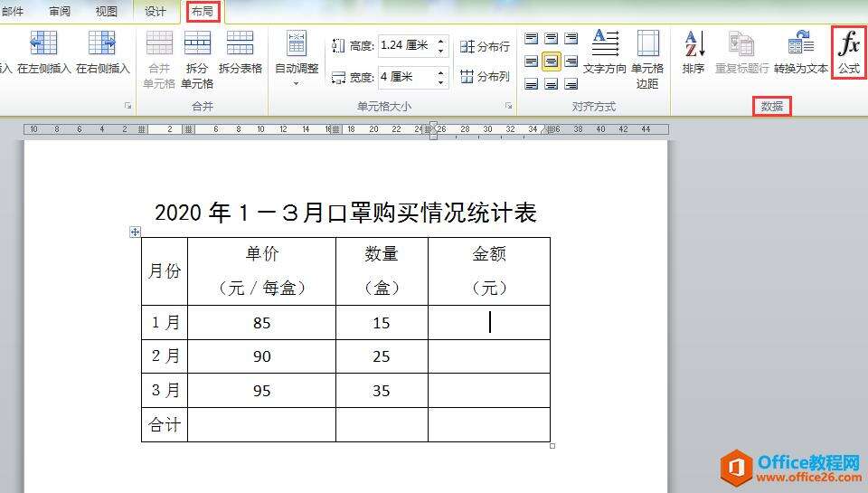Click the 金额 header cell

[489, 271]
